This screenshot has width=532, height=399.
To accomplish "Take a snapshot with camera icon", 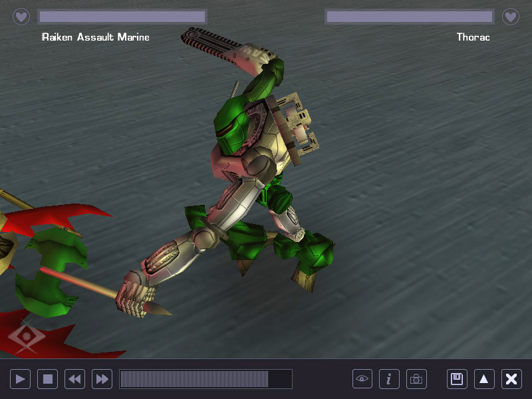I will [416, 378].
